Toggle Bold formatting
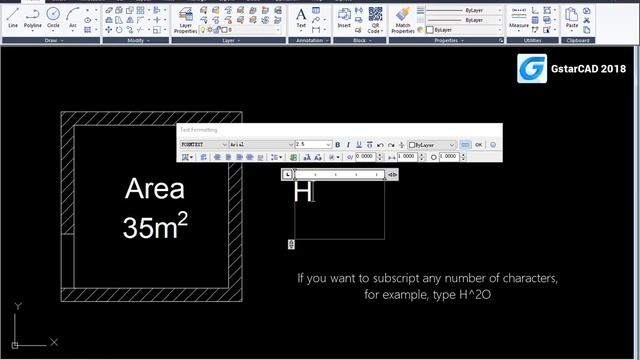640x360 pixels. [x=338, y=145]
